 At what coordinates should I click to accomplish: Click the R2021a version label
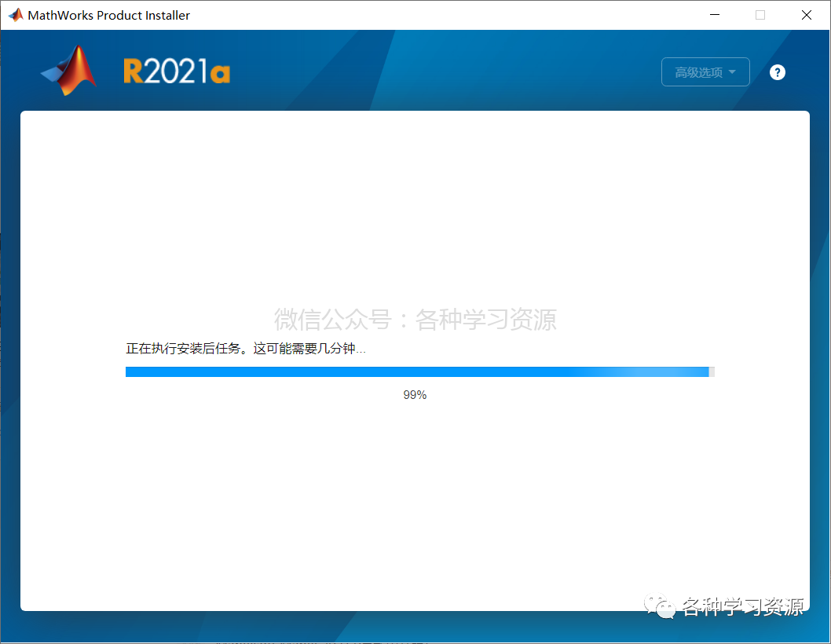[x=177, y=71]
